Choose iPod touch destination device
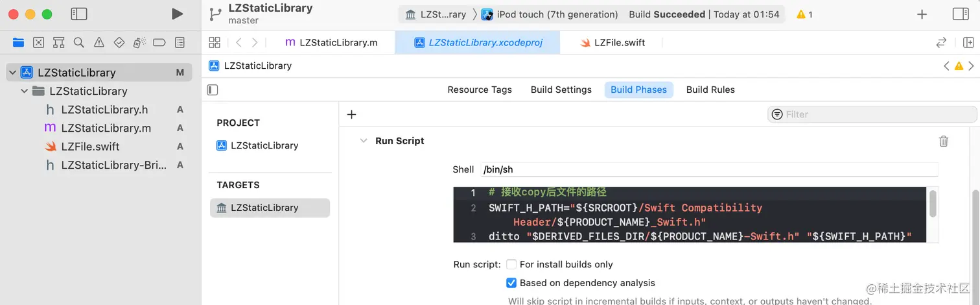This screenshot has width=980, height=305. (x=550, y=14)
